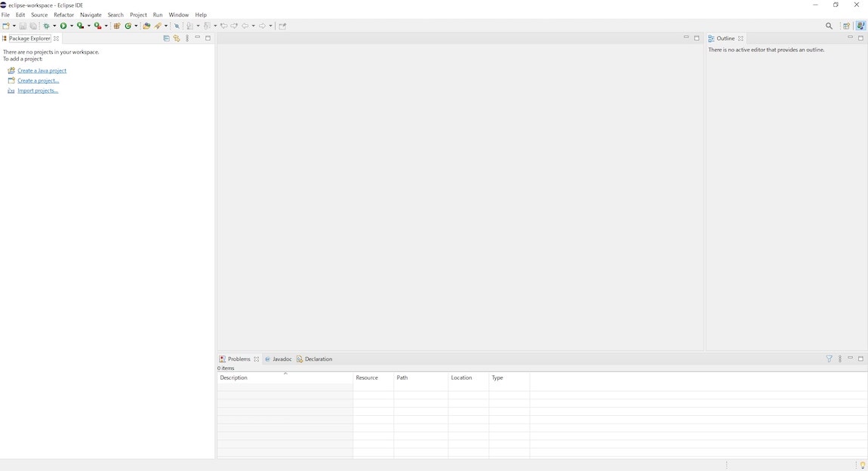Viewport: 868px width, 471px height.
Task: Open the External Tools dropdown arrow
Action: 106,26
